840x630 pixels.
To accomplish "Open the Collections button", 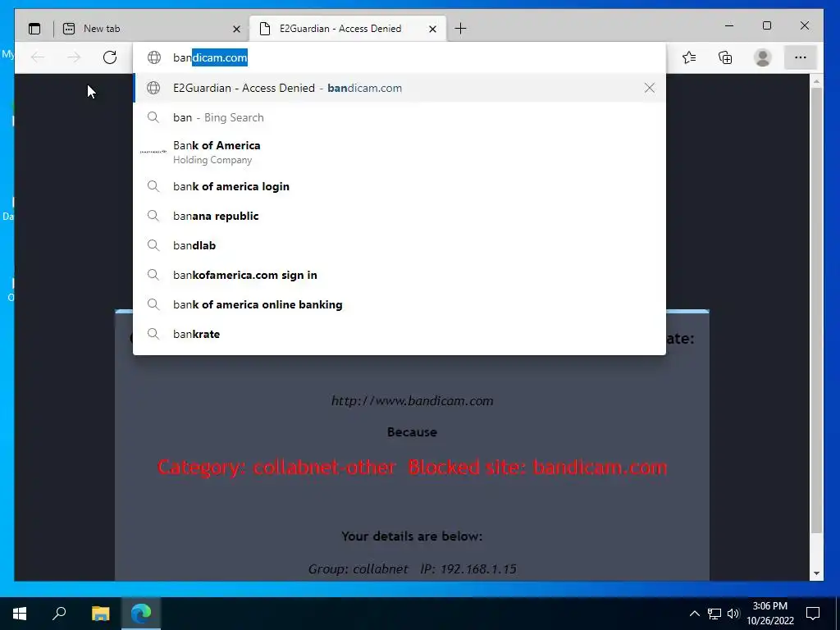I will click(x=725, y=57).
